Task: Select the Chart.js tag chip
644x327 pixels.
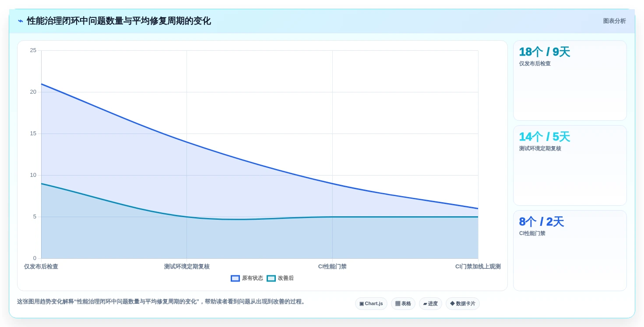Action: click(x=371, y=304)
